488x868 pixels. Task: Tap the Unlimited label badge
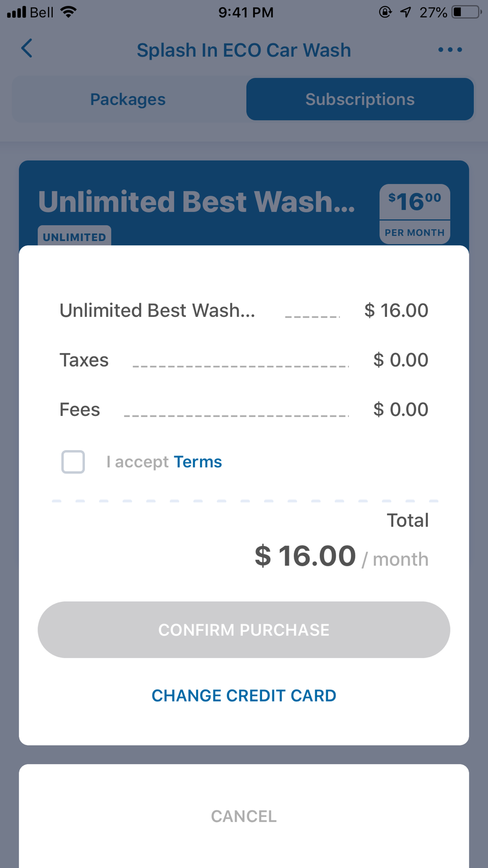(x=74, y=237)
